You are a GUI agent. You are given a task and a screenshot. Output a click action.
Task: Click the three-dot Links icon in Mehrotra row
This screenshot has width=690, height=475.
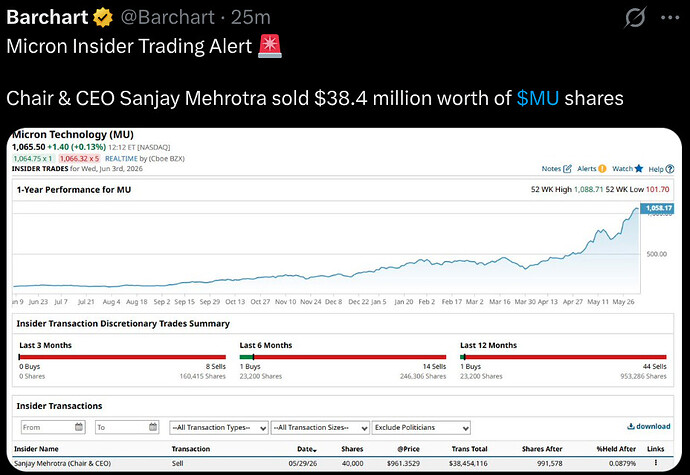[656, 463]
